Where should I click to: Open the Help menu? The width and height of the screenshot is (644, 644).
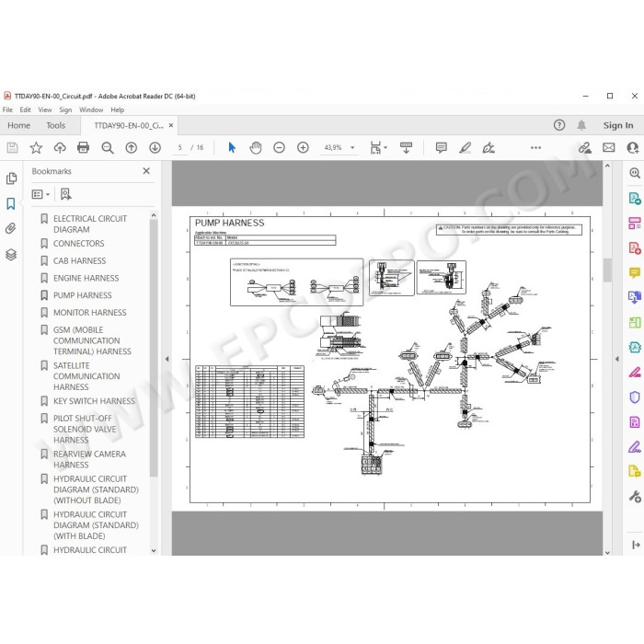117,109
